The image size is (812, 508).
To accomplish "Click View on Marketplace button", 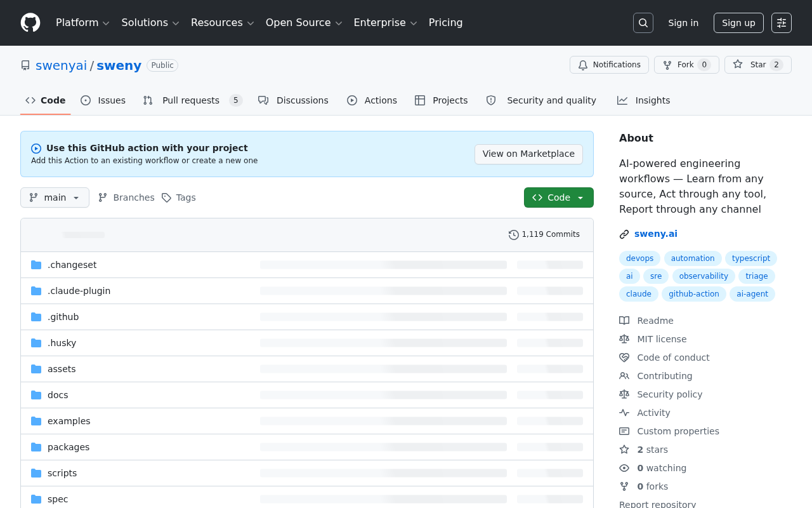I will point(528,154).
